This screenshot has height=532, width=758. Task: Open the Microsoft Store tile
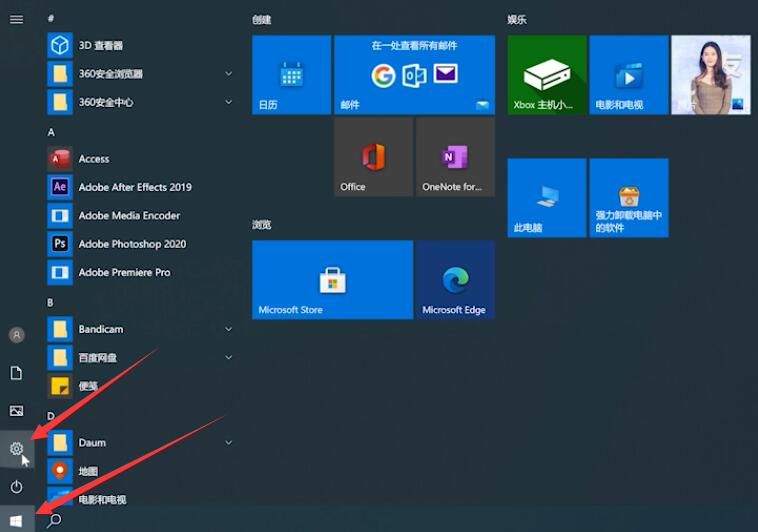point(332,280)
